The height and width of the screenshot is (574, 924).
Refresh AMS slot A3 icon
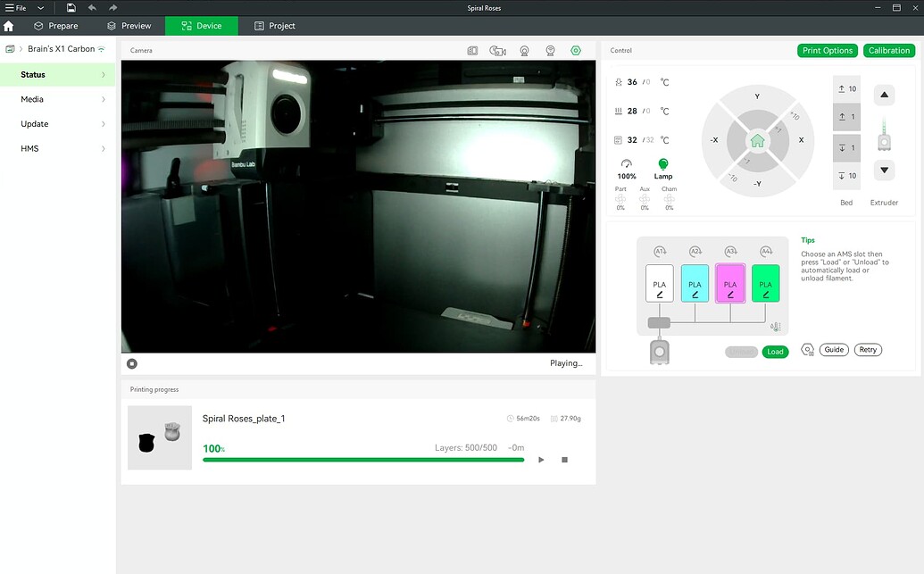pos(730,251)
